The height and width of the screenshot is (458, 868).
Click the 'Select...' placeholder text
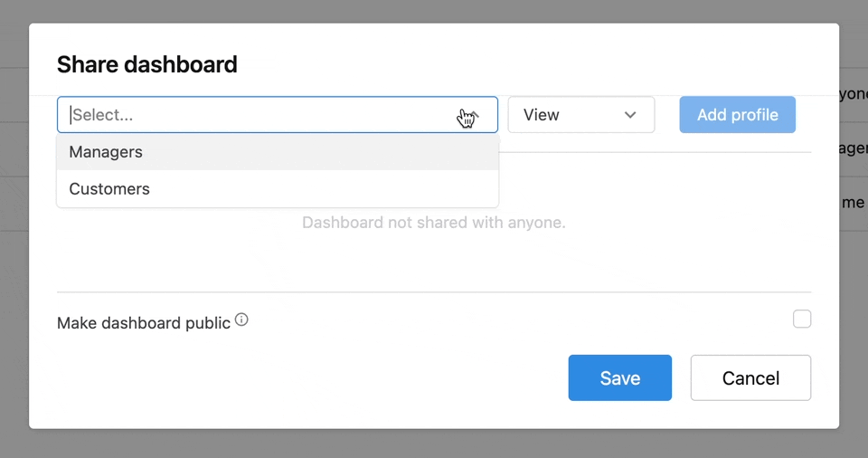[x=103, y=115]
